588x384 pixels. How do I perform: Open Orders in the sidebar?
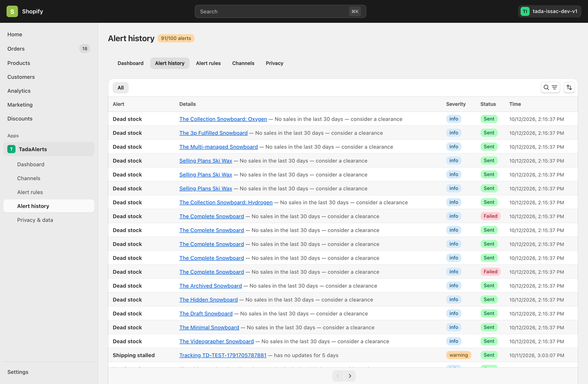click(x=49, y=49)
